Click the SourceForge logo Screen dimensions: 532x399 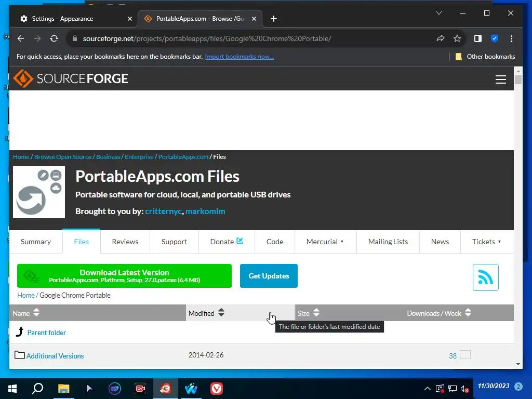click(71, 78)
